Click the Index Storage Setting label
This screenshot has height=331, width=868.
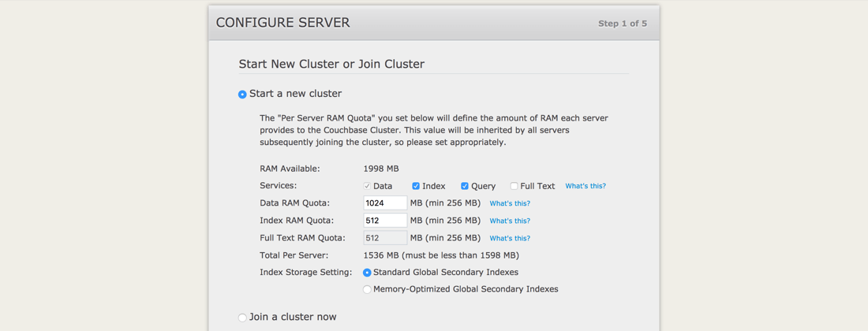[x=306, y=273]
